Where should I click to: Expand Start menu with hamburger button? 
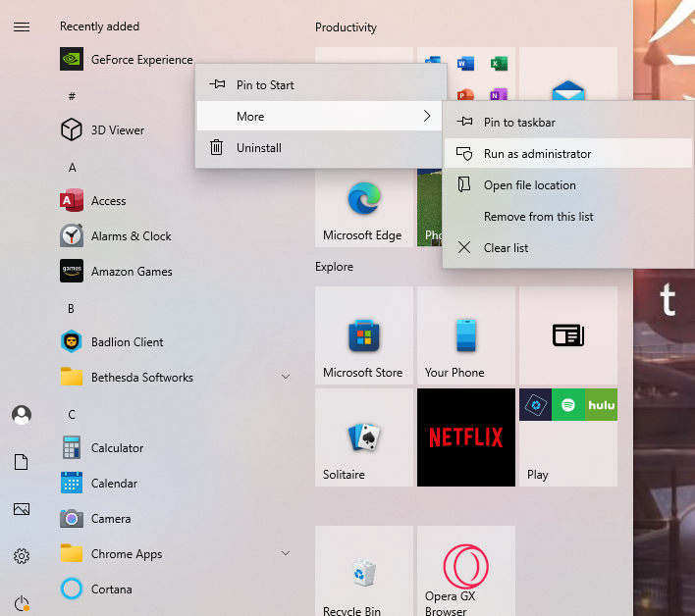coord(22,26)
